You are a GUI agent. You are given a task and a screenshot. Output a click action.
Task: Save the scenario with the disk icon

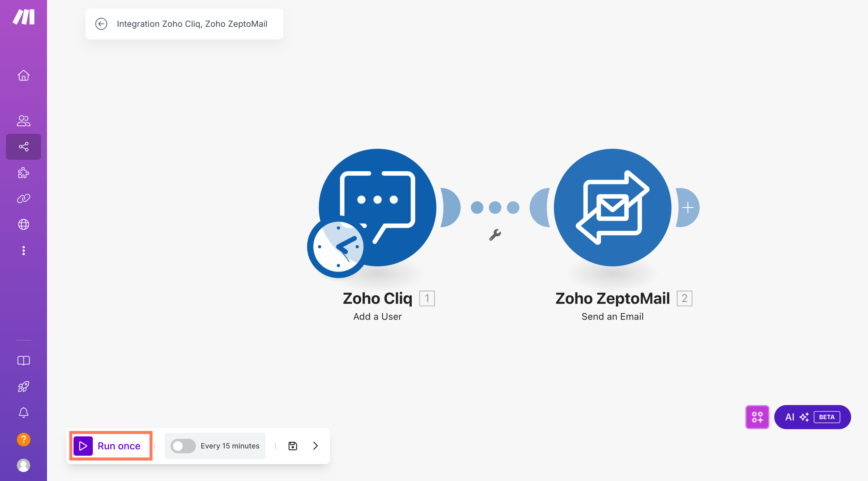292,446
